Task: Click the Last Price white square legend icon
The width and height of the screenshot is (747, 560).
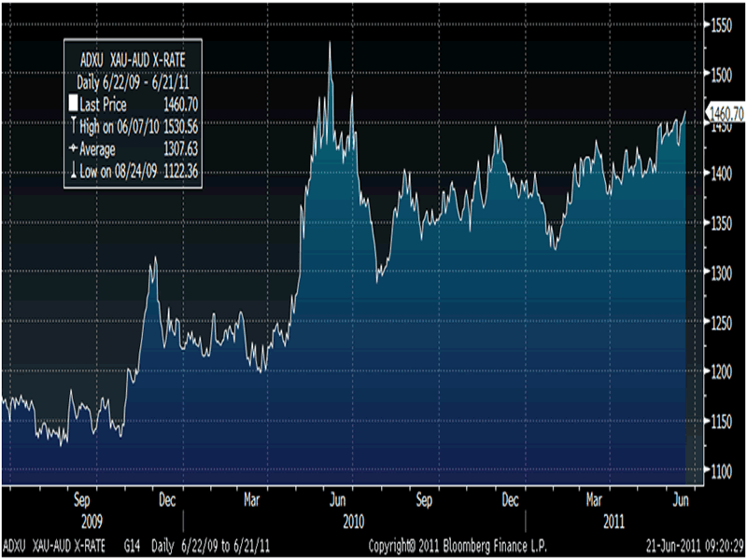Action: pyautogui.click(x=74, y=105)
